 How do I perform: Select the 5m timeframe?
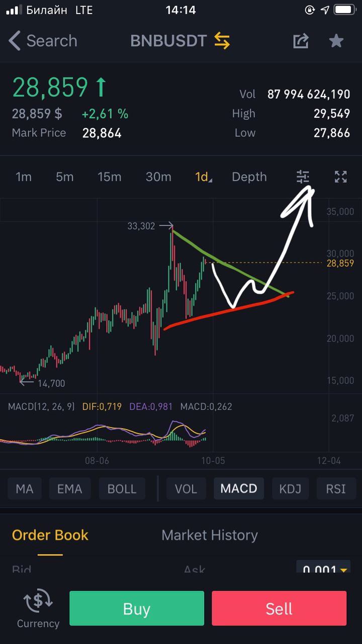[64, 177]
